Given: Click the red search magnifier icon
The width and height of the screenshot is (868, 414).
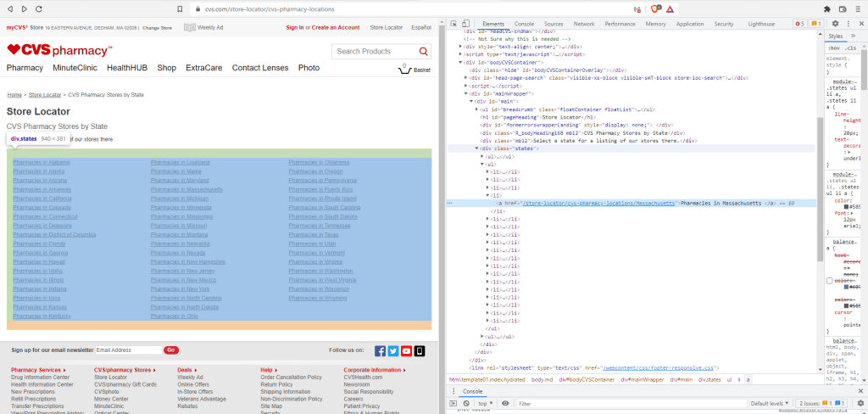Looking at the screenshot, I should [421, 51].
